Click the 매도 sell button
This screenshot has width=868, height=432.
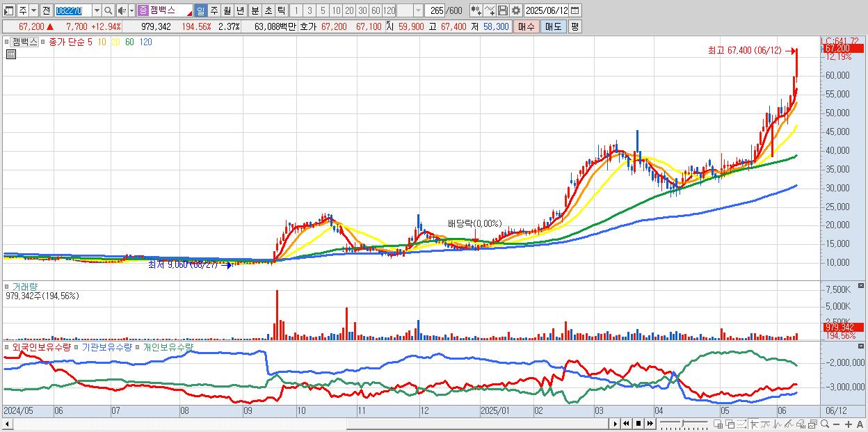click(553, 26)
